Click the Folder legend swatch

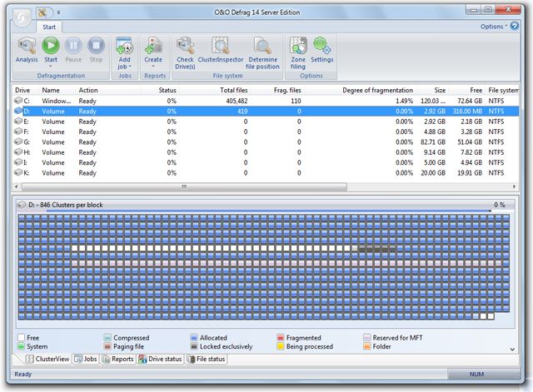[366, 346]
